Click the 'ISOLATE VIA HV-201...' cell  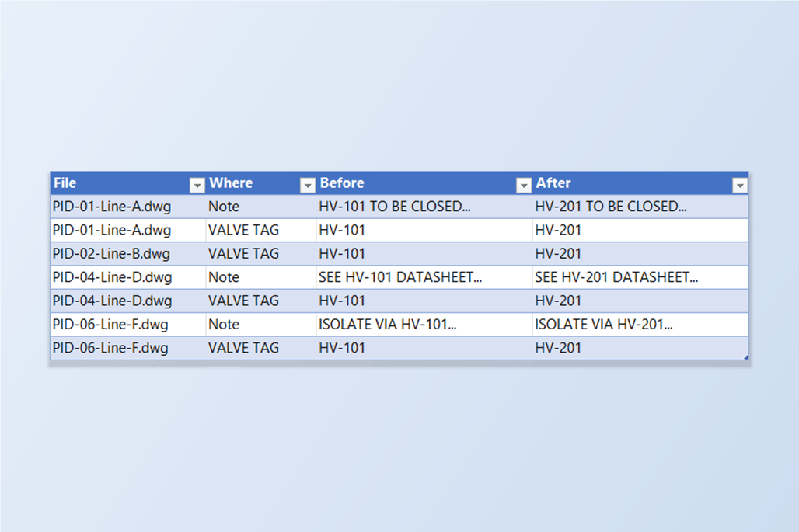(640, 325)
